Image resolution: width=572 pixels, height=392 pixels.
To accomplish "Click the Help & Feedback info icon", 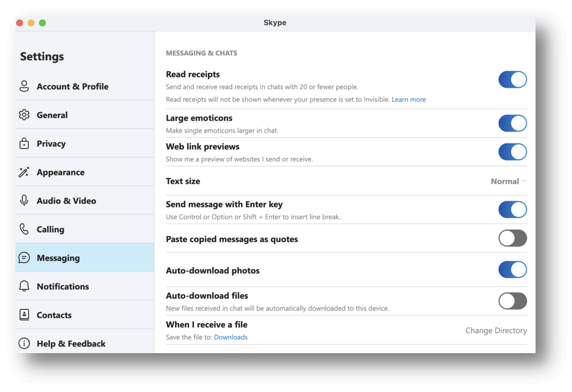I will coord(23,343).
